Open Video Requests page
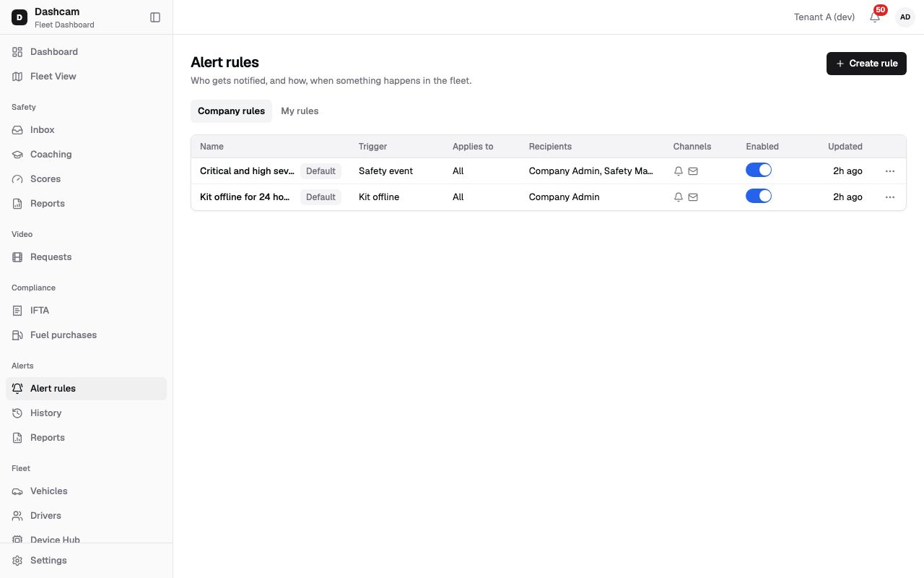This screenshot has height=578, width=924. pyautogui.click(x=86, y=257)
